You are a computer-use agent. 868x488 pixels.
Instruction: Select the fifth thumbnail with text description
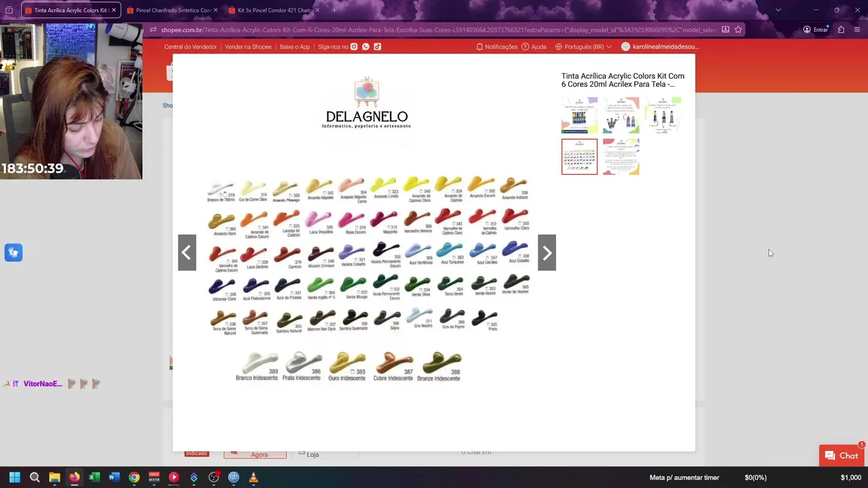coord(621,157)
